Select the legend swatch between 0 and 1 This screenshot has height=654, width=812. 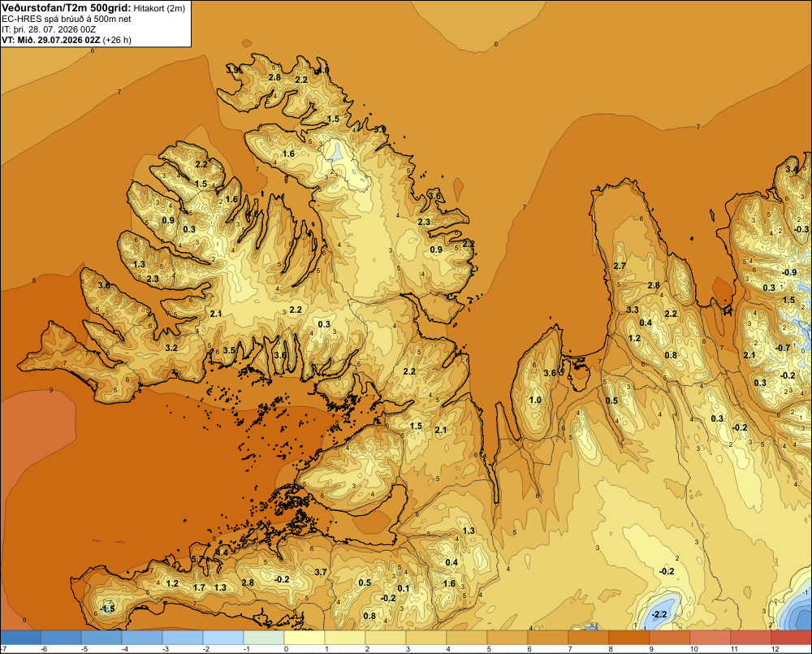(x=304, y=636)
